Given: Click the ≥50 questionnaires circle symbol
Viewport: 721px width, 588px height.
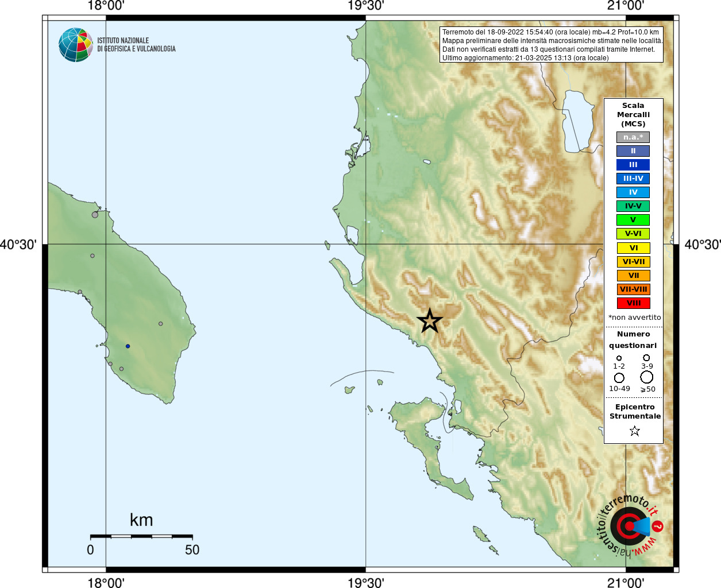Looking at the screenshot, I should pyautogui.click(x=647, y=377).
